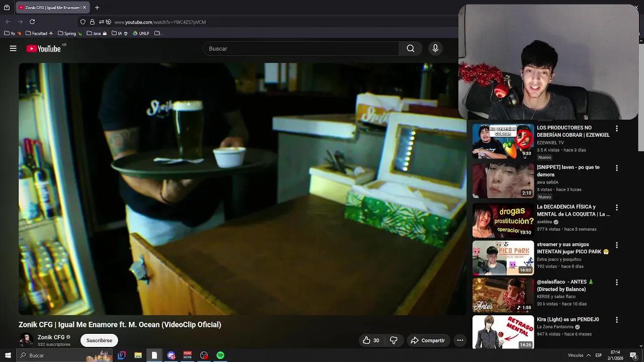Open the Windows Start menu

coord(8,355)
